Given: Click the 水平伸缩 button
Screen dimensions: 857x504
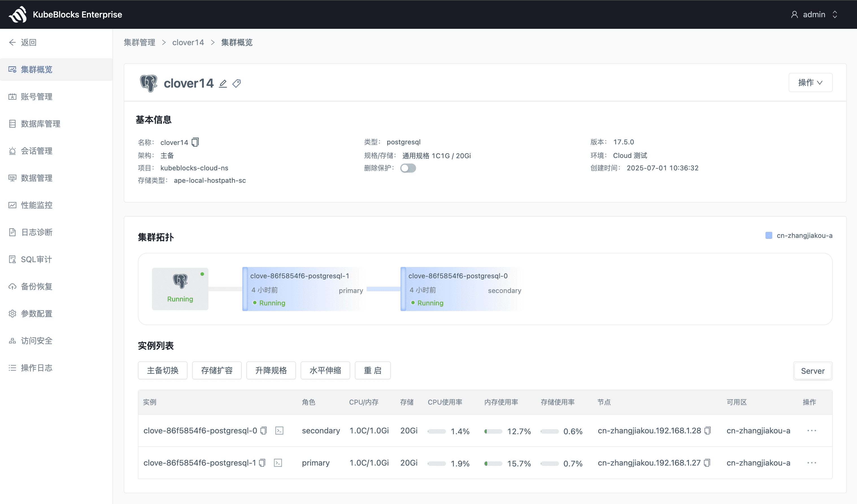Looking at the screenshot, I should (325, 370).
